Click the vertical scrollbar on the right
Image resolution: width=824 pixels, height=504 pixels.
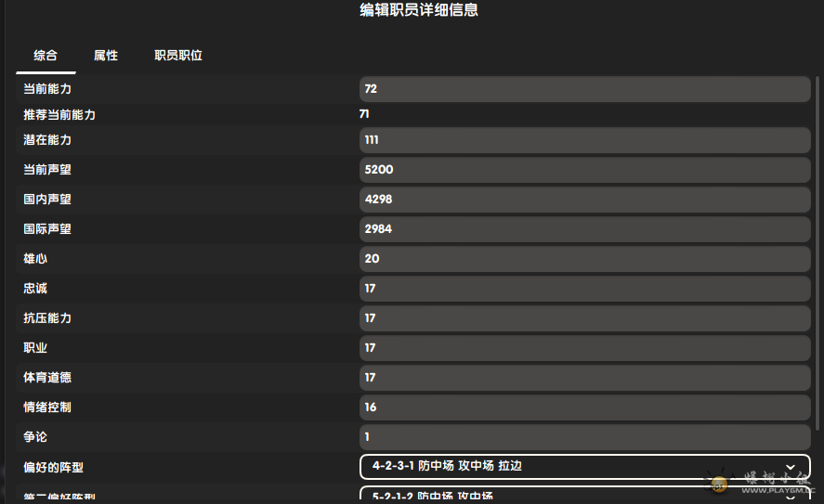point(817,252)
